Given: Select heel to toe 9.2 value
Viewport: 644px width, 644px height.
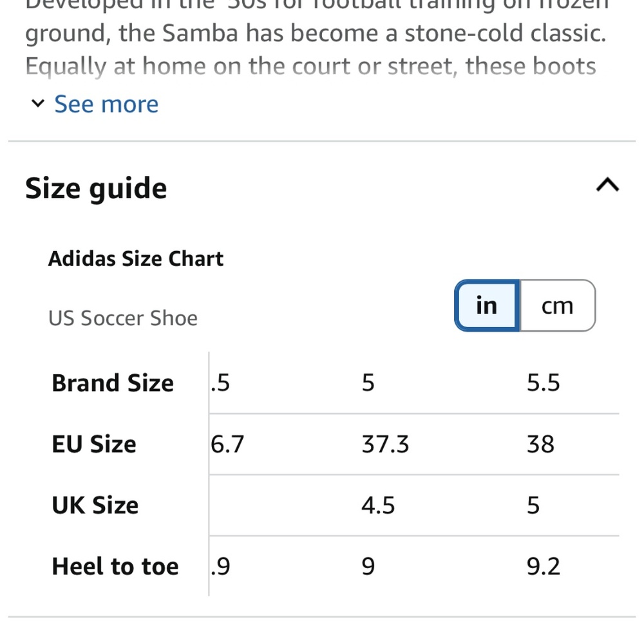Looking at the screenshot, I should tap(543, 566).
